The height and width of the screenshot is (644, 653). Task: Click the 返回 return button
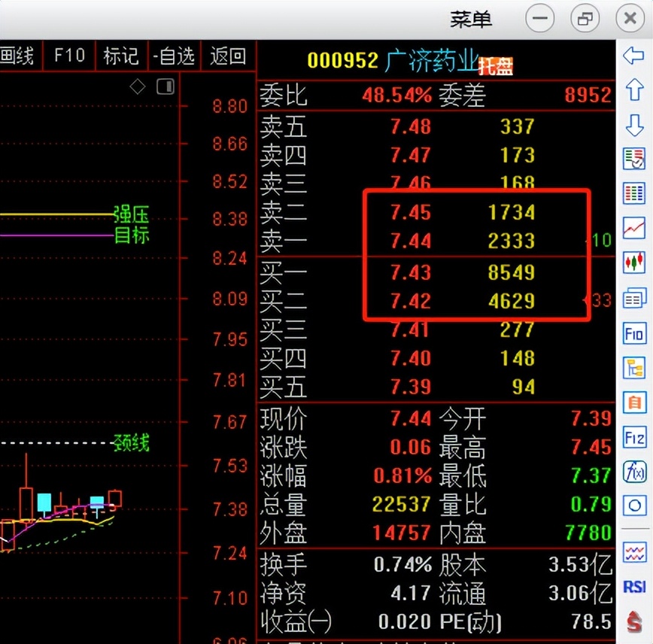(x=227, y=56)
